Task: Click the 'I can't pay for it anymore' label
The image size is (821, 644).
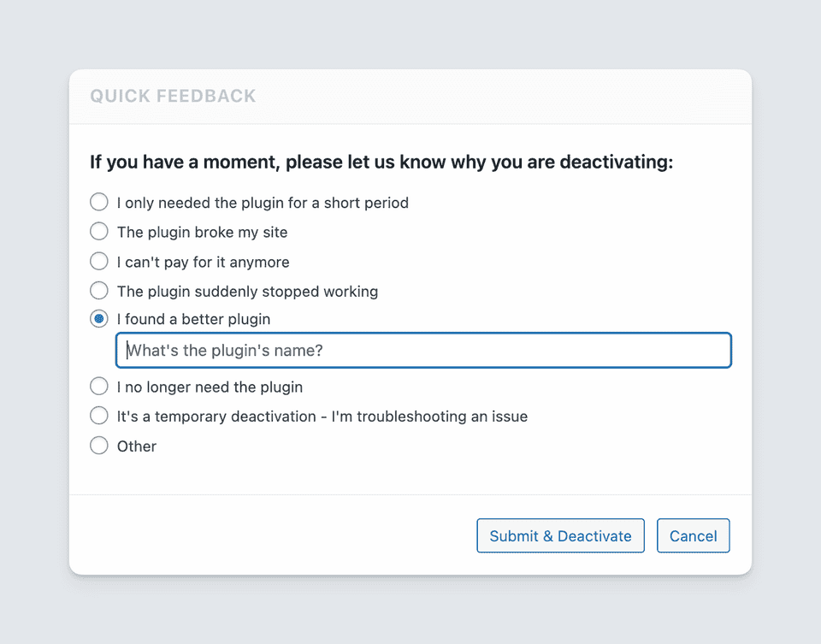Action: click(203, 263)
